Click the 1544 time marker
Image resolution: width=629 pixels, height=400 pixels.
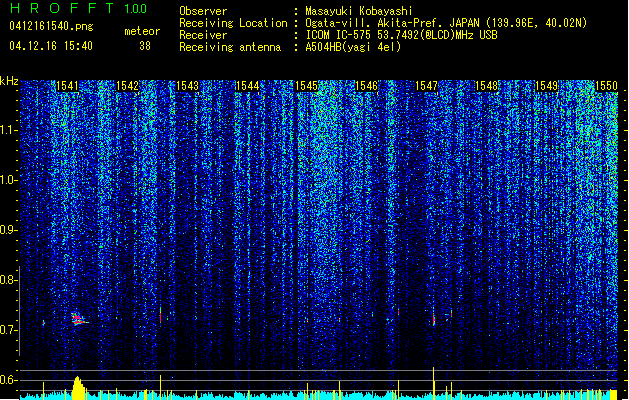[248, 86]
